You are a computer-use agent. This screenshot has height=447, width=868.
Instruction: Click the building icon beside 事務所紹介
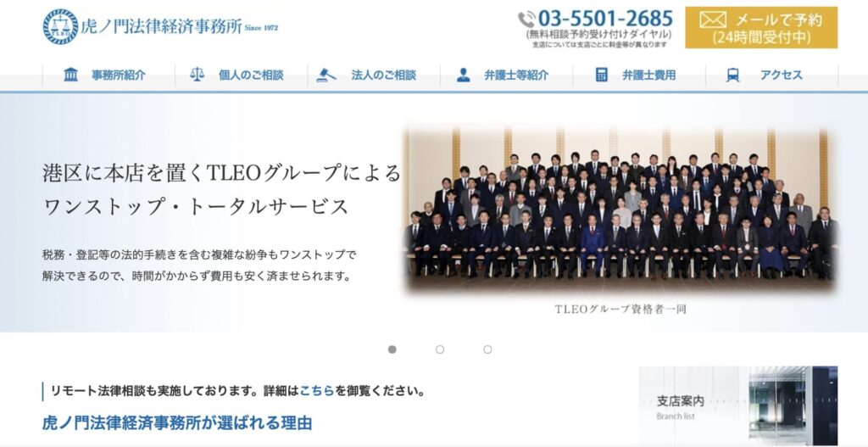[71, 75]
